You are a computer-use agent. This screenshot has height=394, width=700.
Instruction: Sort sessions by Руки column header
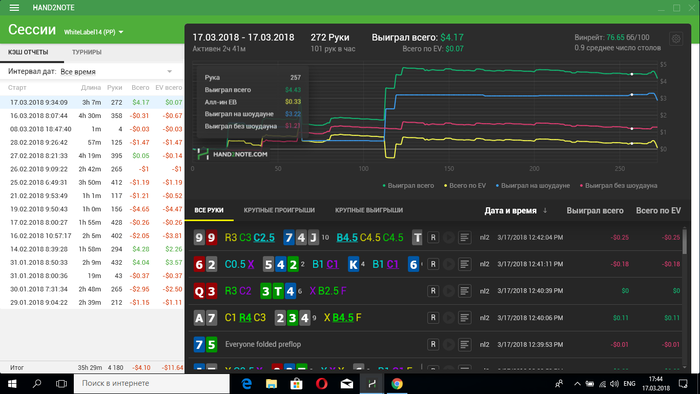pos(114,87)
